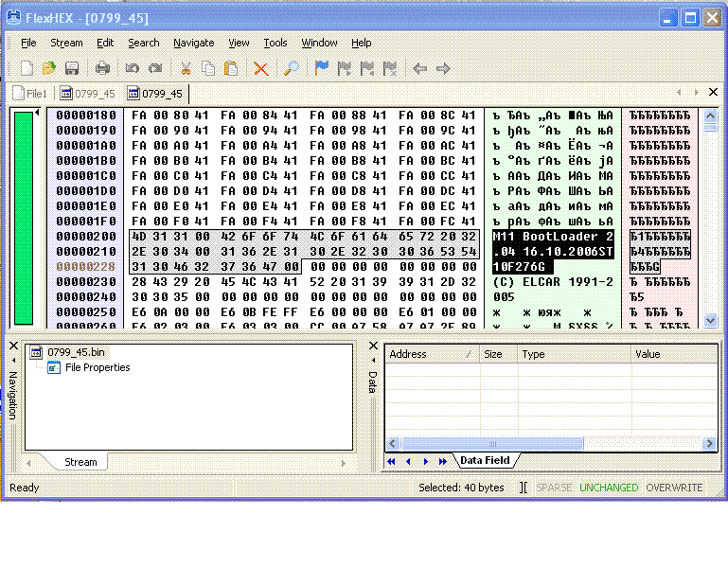Click address 00000230 in hex view

pyautogui.click(x=86, y=282)
